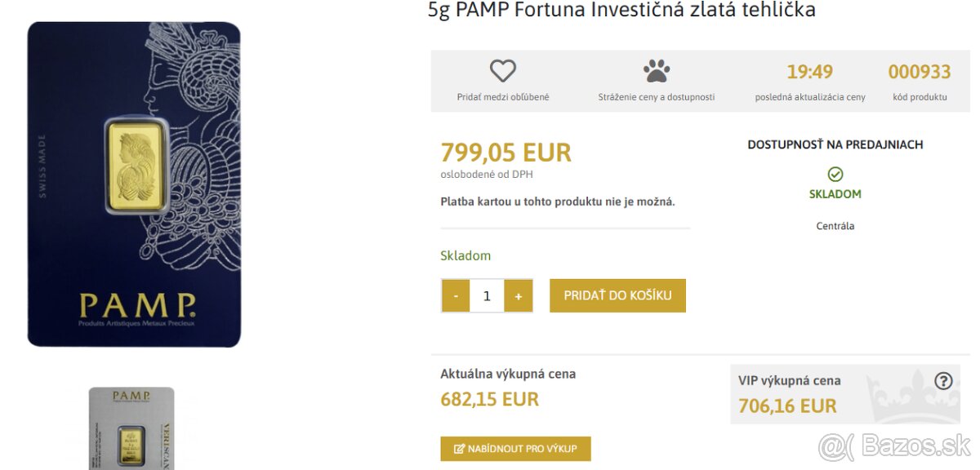Increase quantity with the plus button
The image size is (980, 470).
(518, 295)
